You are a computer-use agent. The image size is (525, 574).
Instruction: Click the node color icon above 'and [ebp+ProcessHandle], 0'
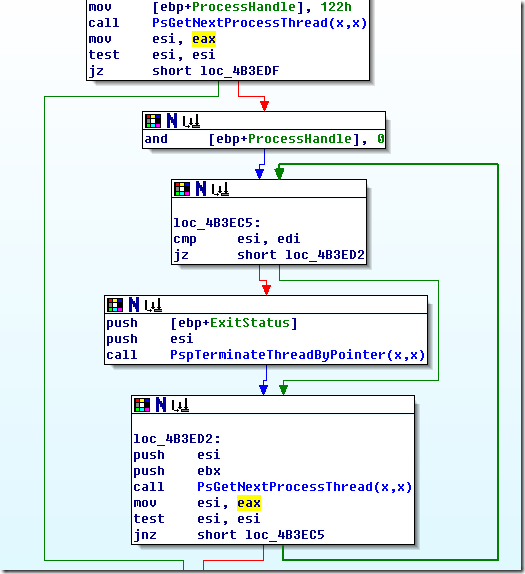pos(153,121)
